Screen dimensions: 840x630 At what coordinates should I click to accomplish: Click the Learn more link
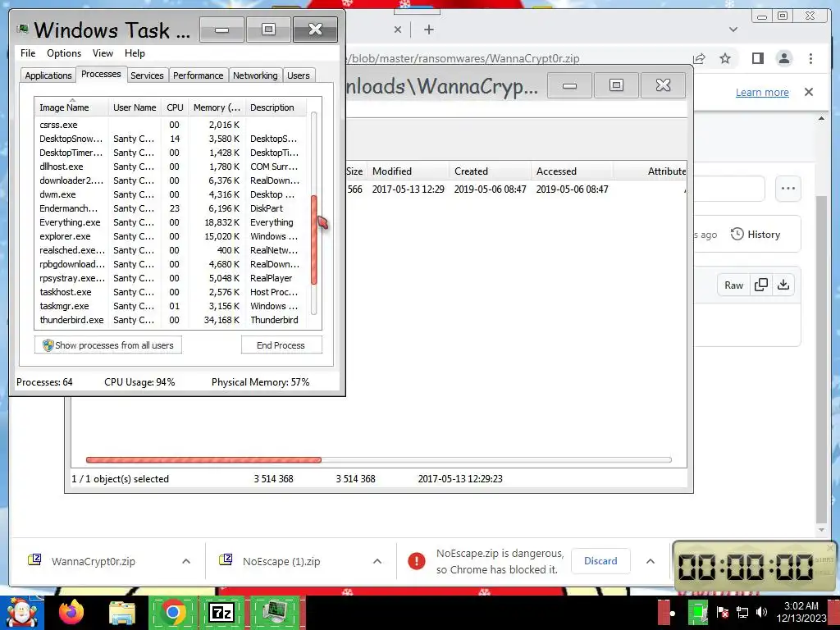click(762, 92)
